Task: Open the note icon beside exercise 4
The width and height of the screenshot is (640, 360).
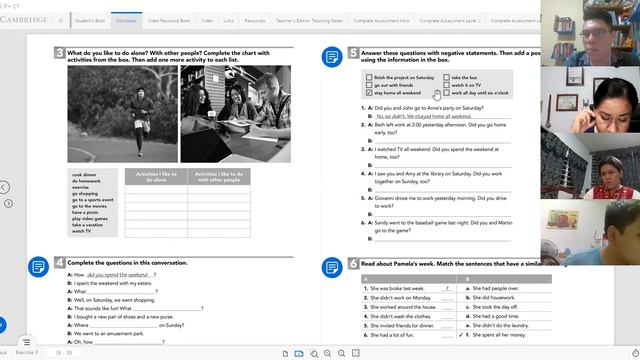Action: 38,267
